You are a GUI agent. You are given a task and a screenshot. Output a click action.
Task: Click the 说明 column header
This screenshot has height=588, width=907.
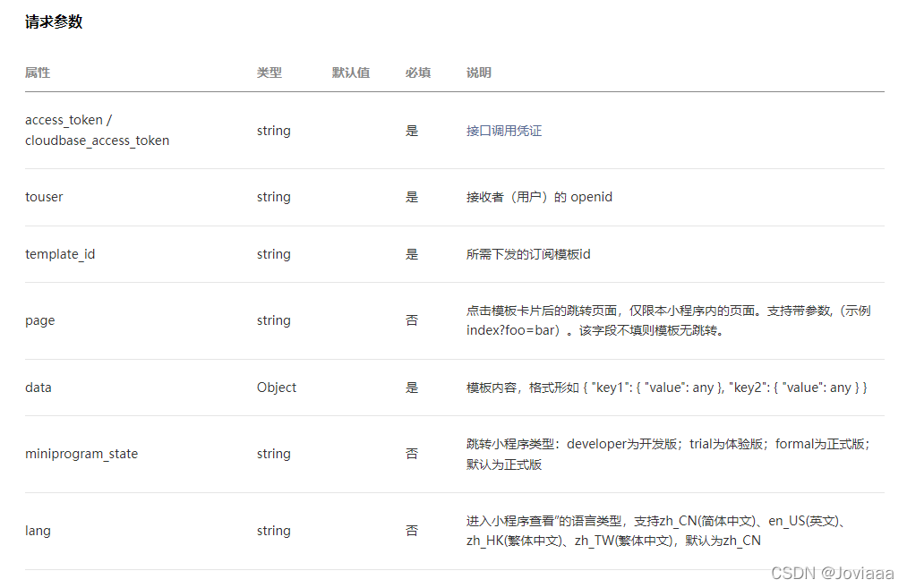[479, 72]
